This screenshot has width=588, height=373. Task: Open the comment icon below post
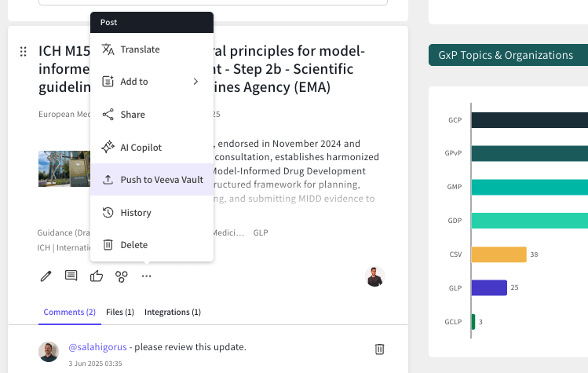click(x=71, y=276)
